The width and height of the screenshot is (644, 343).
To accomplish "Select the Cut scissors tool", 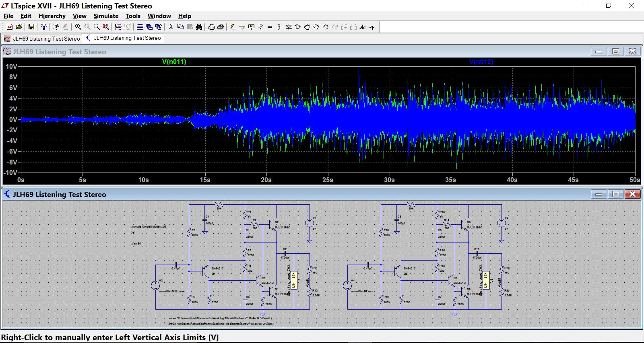I will tap(171, 27).
